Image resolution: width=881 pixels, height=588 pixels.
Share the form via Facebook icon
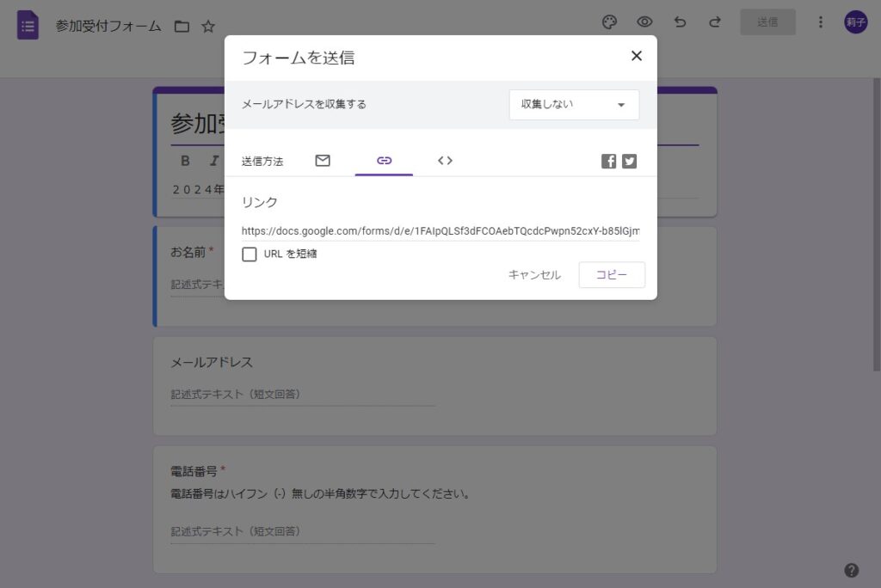(608, 161)
